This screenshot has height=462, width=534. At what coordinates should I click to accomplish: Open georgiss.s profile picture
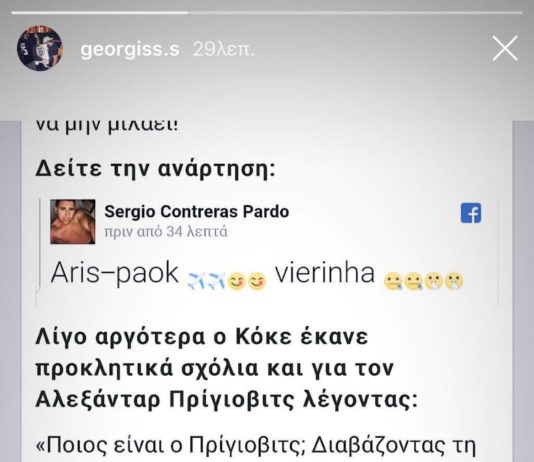pos(40,48)
